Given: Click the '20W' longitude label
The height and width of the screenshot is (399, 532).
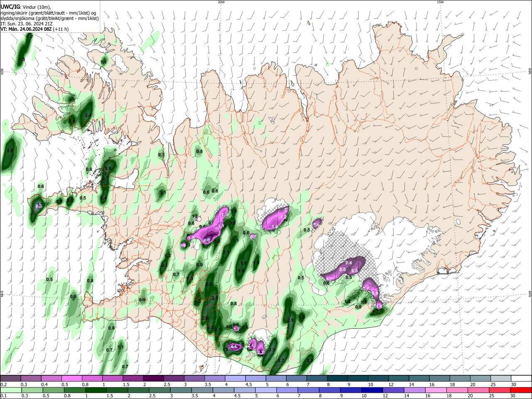Looking at the screenshot, I should click(x=221, y=2).
